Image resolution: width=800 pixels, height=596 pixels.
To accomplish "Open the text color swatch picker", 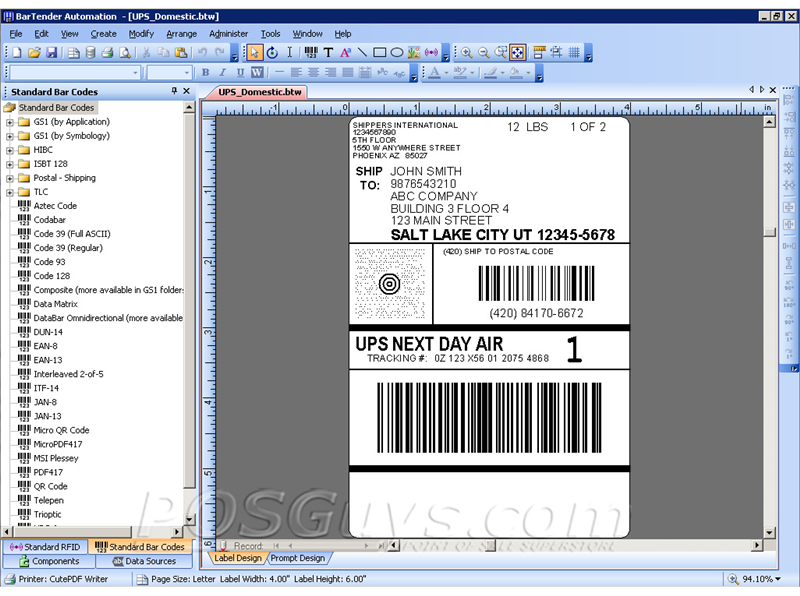I will (x=446, y=72).
